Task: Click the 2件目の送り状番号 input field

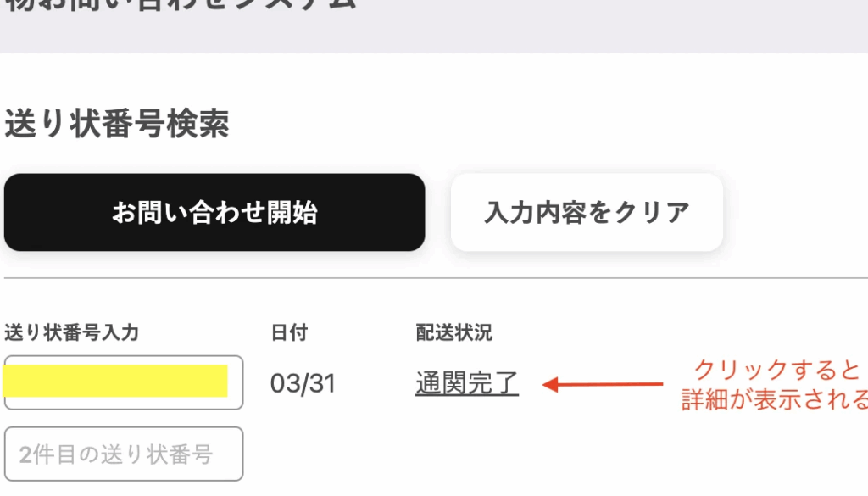Action: tap(124, 454)
